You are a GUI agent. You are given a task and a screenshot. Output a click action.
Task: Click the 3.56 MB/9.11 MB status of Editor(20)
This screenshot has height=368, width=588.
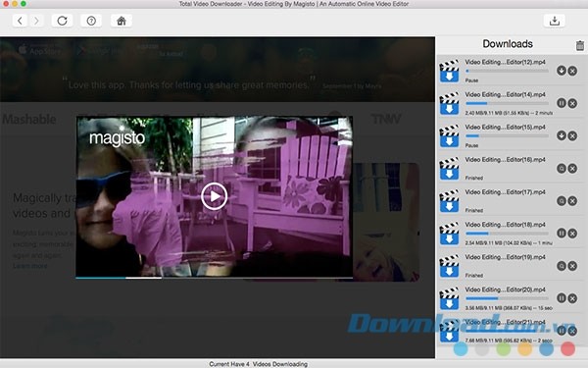point(509,308)
